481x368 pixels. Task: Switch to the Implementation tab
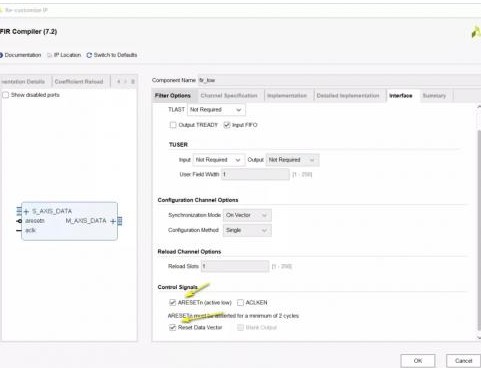coord(287,96)
